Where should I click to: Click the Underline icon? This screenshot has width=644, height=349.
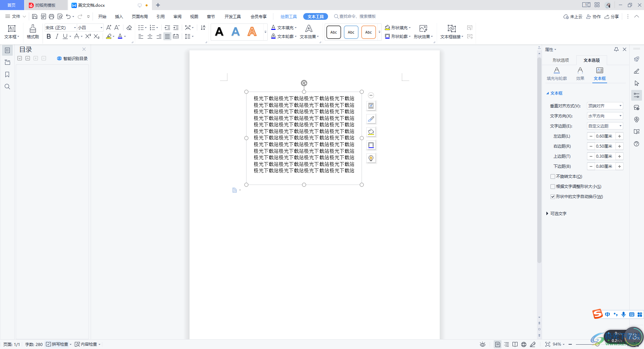[x=65, y=36]
